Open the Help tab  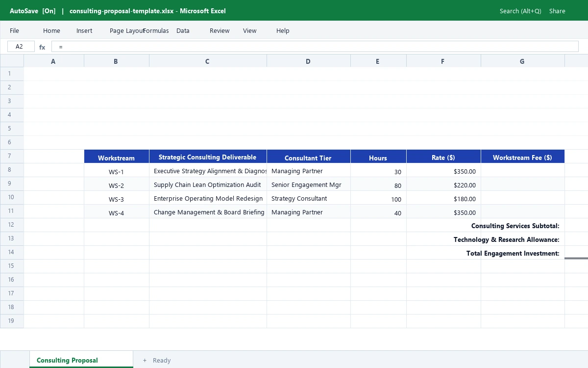pyautogui.click(x=283, y=30)
